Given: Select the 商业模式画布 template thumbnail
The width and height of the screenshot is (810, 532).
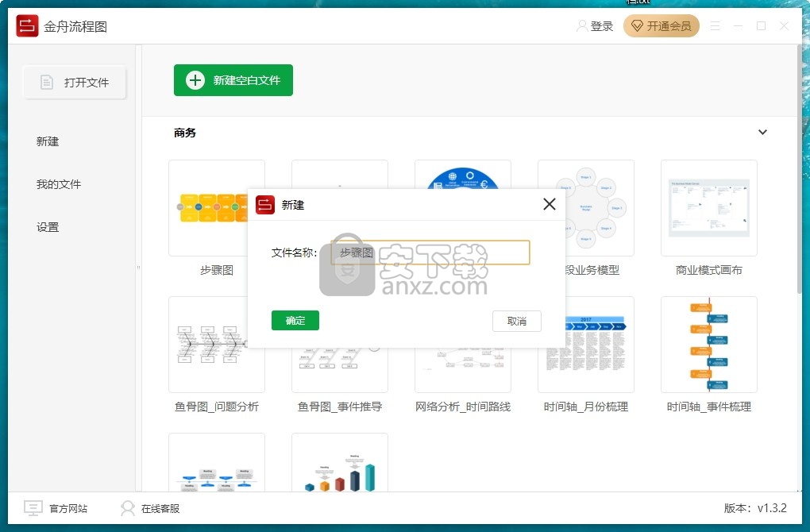Looking at the screenshot, I should click(708, 207).
